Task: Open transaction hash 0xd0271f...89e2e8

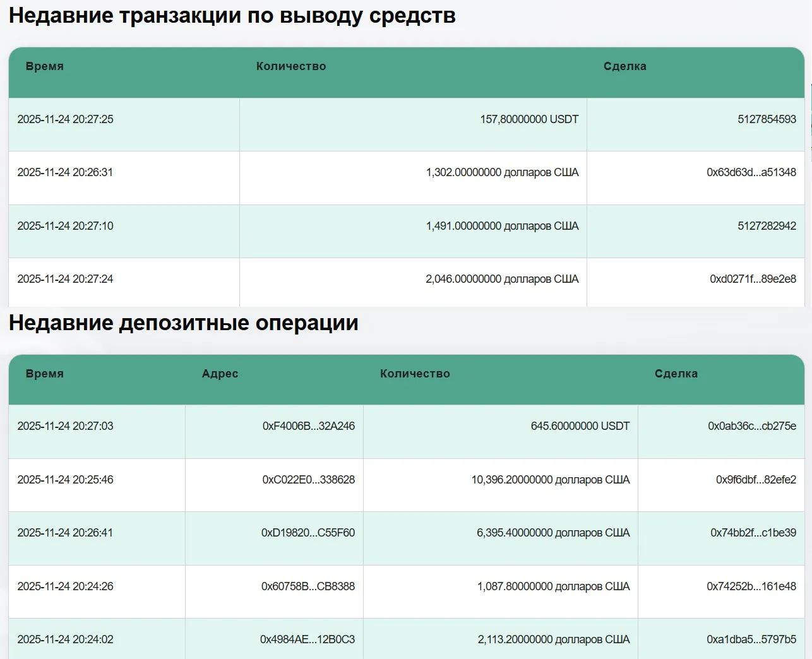Action: [x=753, y=279]
